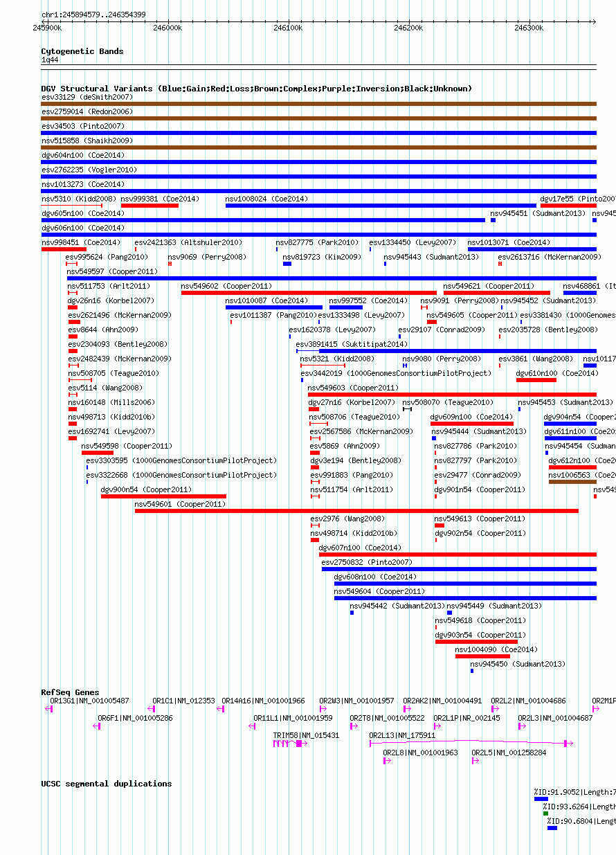Click the UCSC segmental duplications track title
The height and width of the screenshot is (855, 616).
(107, 784)
